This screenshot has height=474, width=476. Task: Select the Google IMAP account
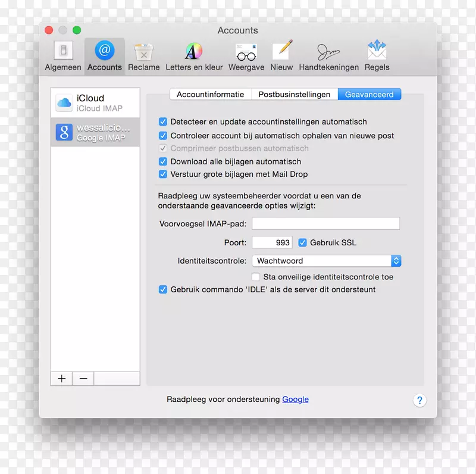coord(94,132)
